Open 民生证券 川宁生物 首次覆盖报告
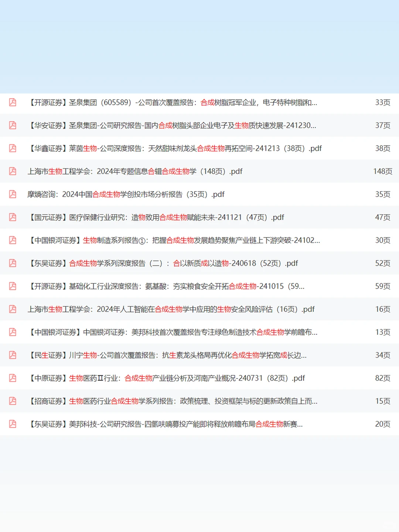The height and width of the screenshot is (532, 399). click(167, 355)
